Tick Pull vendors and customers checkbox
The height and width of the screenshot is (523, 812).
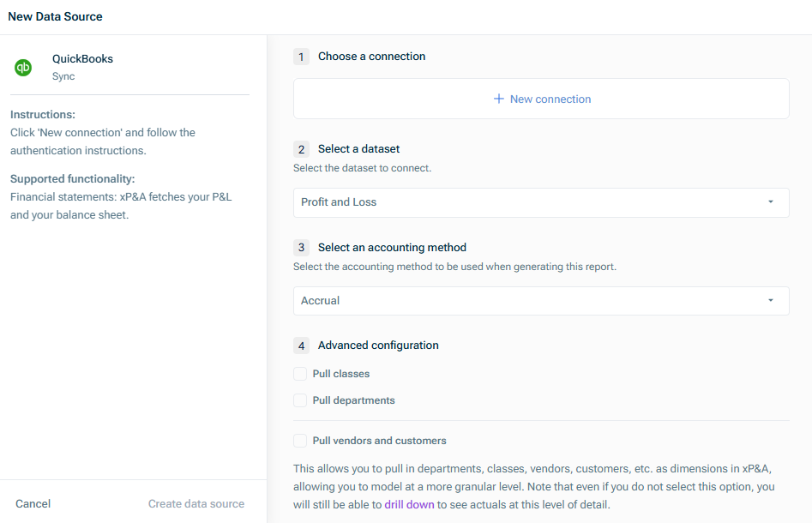pos(300,441)
